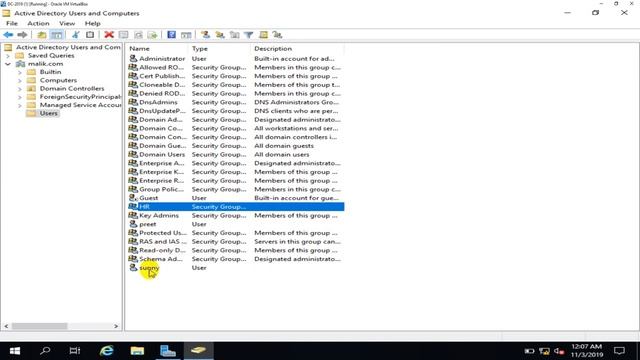Open the File menu
The image size is (640, 360).
pyautogui.click(x=12, y=24)
